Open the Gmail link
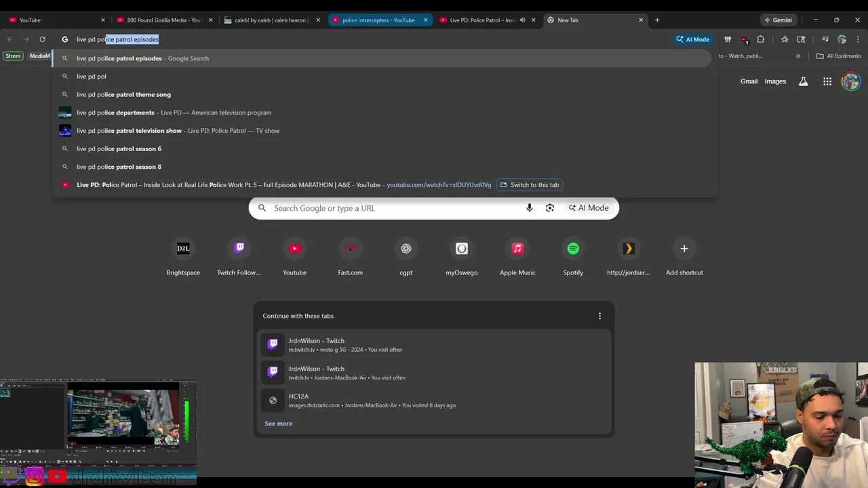 click(x=749, y=81)
